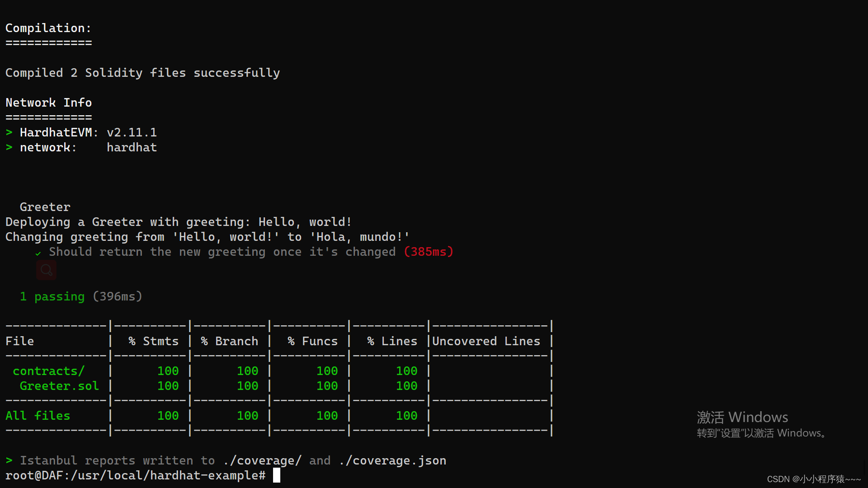Click the 'All files' row label
This screenshot has height=488, width=868.
(x=38, y=416)
